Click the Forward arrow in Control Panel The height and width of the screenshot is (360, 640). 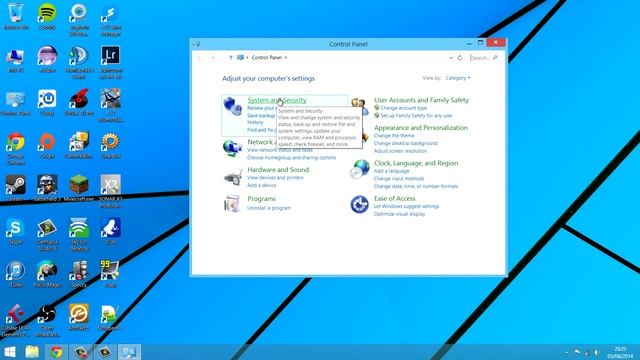212,58
